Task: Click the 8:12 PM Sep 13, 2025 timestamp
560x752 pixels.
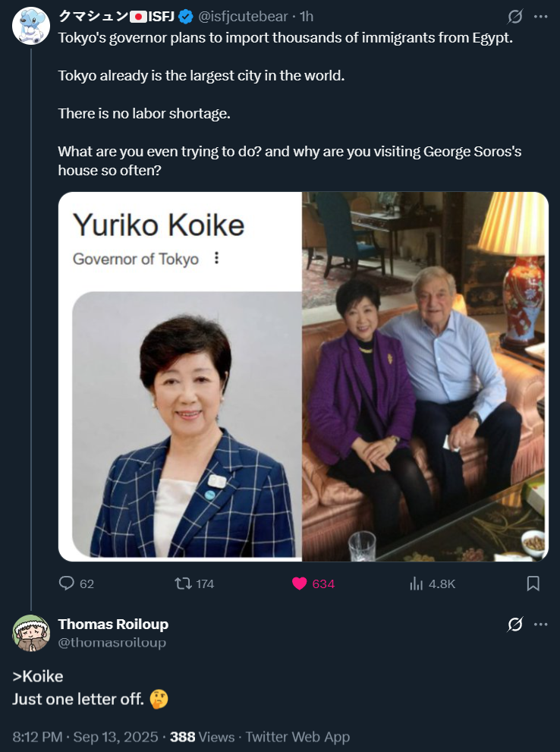Action: pos(85,737)
